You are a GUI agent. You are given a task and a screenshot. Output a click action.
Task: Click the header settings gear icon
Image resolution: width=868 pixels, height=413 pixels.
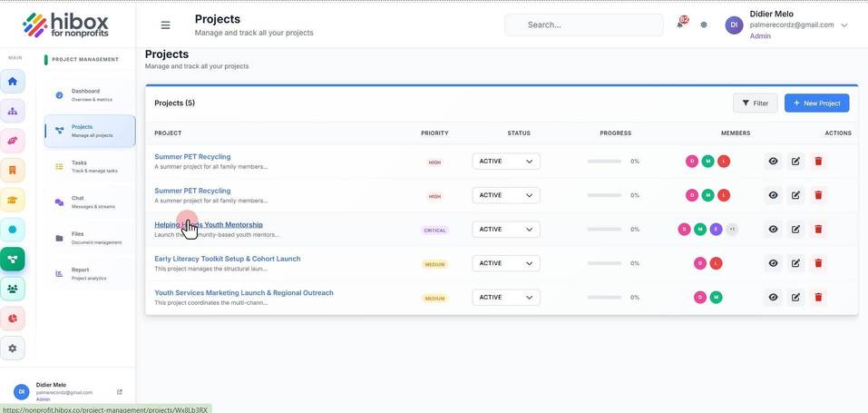(704, 25)
